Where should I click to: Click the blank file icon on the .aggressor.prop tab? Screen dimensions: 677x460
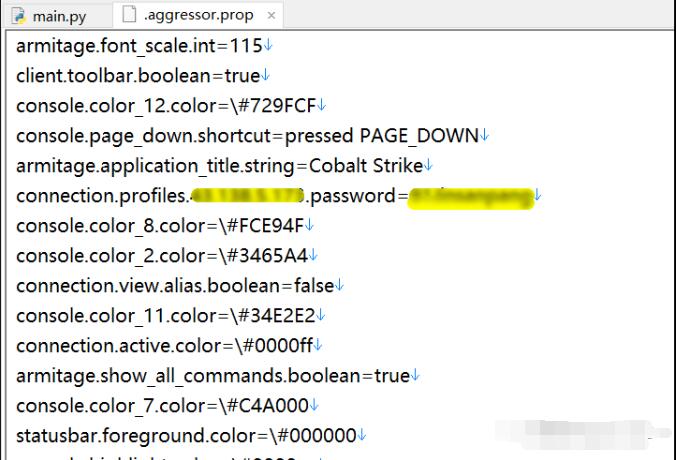pos(129,14)
